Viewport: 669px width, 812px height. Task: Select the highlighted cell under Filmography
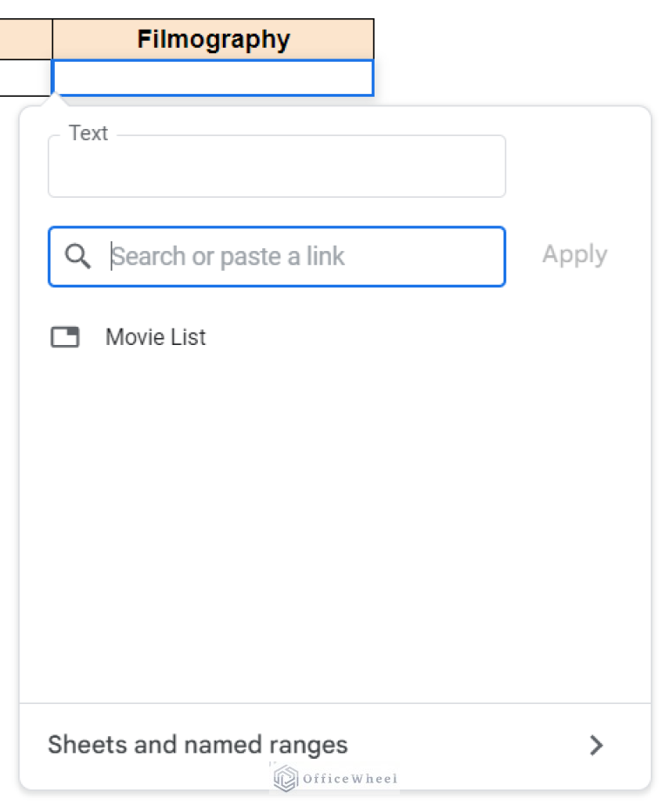pyautogui.click(x=213, y=78)
